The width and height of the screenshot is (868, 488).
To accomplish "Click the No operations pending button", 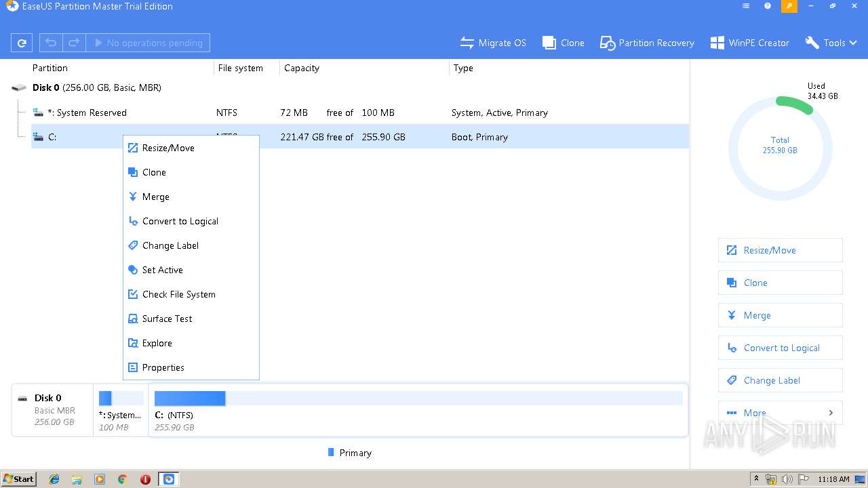I will click(x=148, y=43).
